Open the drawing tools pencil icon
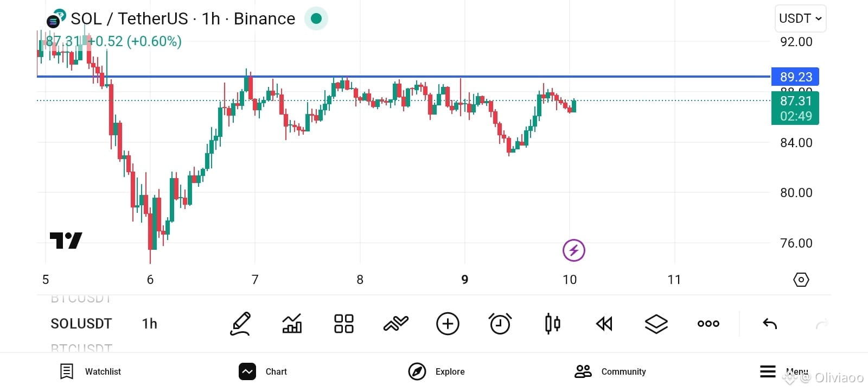Viewport: 868px width, 391px height. click(240, 324)
